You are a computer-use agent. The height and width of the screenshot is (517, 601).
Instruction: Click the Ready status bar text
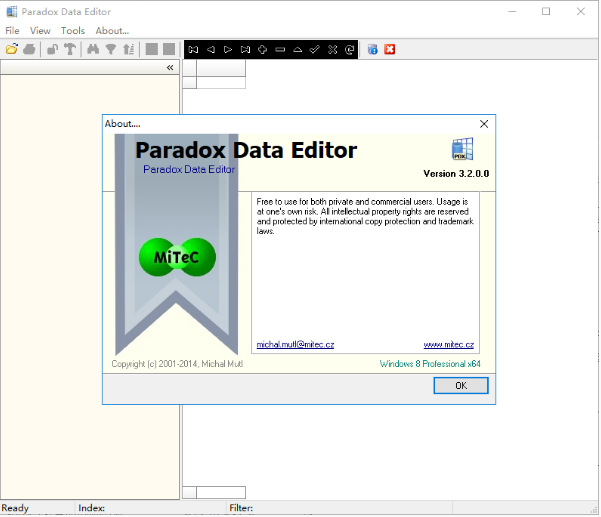(15, 508)
